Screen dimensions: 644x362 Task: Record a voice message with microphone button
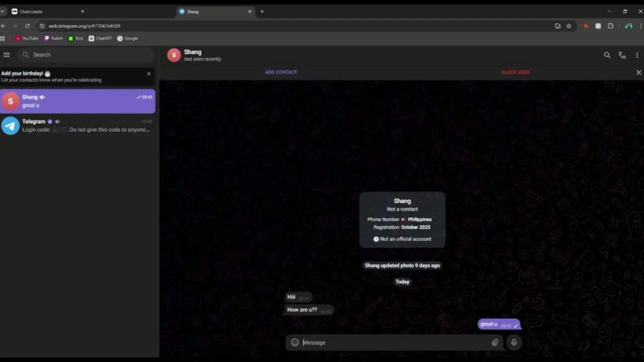[x=514, y=342]
